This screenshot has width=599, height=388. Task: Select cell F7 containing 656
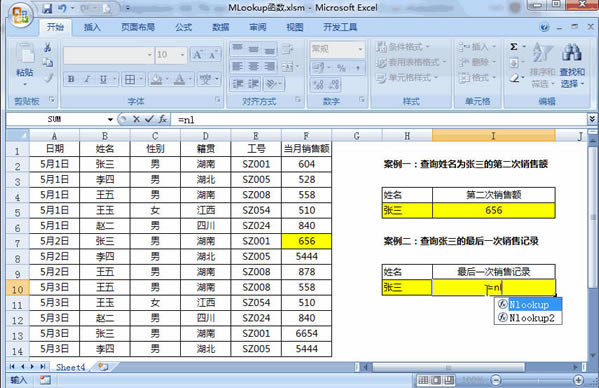point(306,241)
